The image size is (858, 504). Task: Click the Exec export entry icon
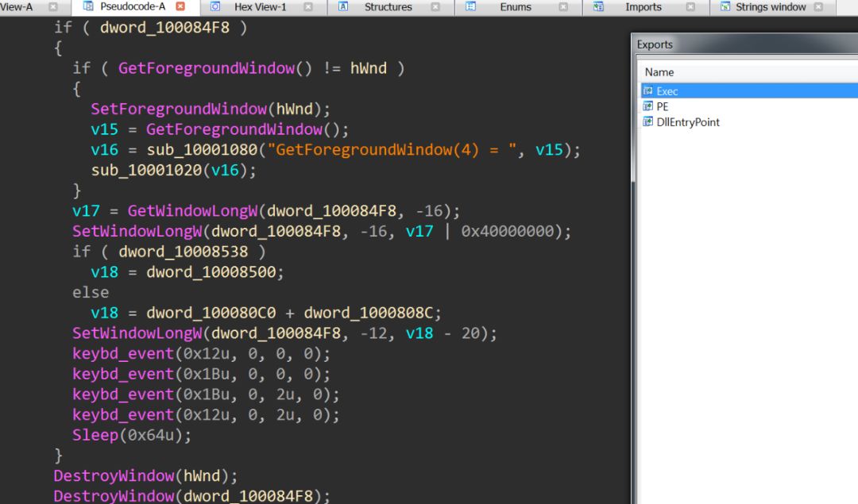click(648, 91)
